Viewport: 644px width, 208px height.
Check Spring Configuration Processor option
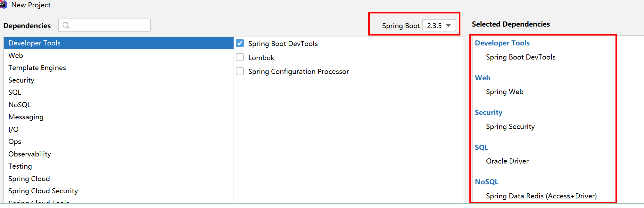pyautogui.click(x=240, y=71)
